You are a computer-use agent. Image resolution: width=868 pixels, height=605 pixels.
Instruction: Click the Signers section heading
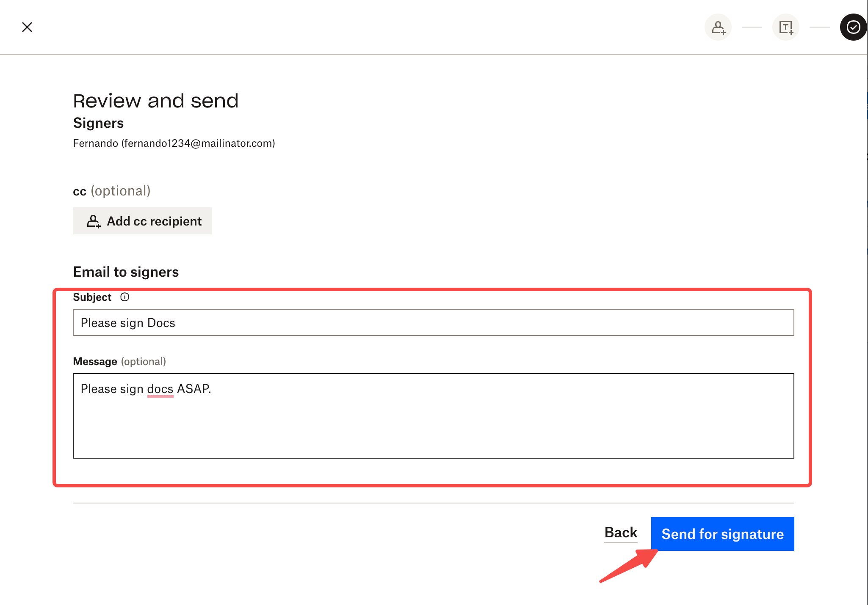[98, 123]
